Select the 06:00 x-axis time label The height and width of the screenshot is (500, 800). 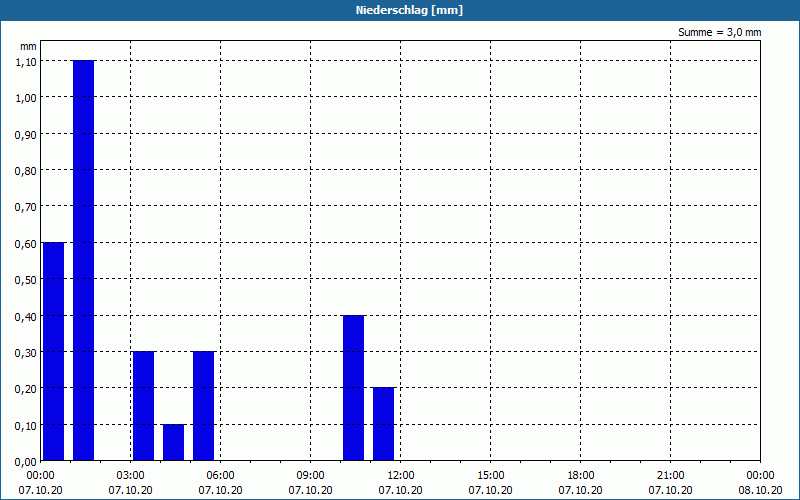pos(220,476)
